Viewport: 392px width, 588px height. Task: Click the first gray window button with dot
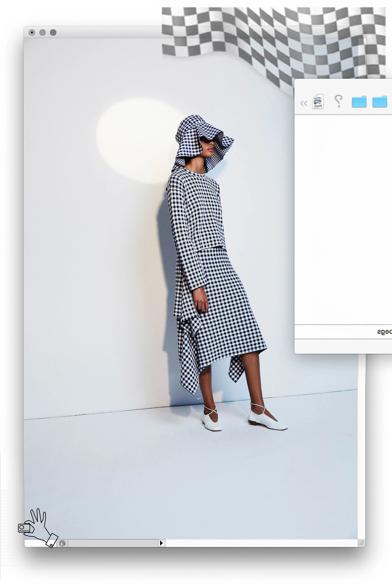pos(32,32)
